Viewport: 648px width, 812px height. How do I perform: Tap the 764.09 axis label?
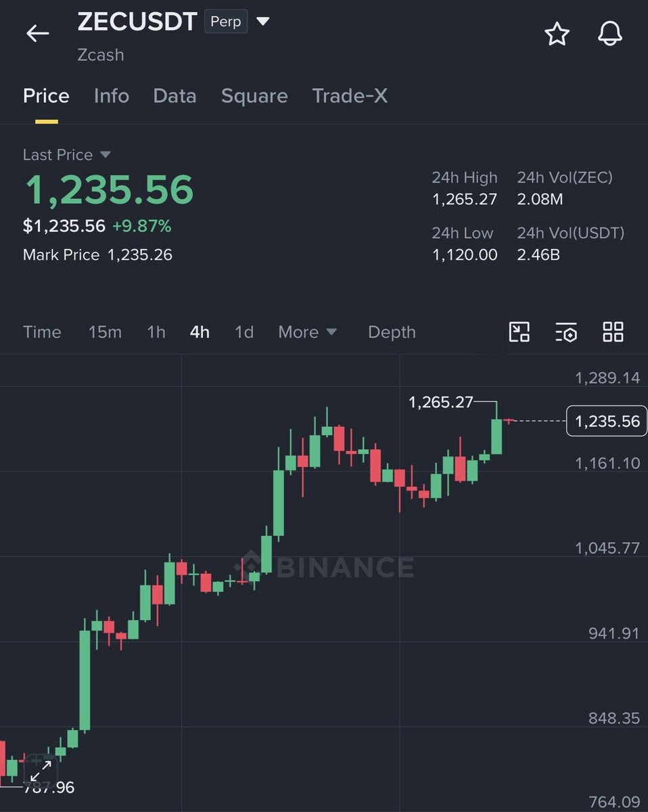614,803
